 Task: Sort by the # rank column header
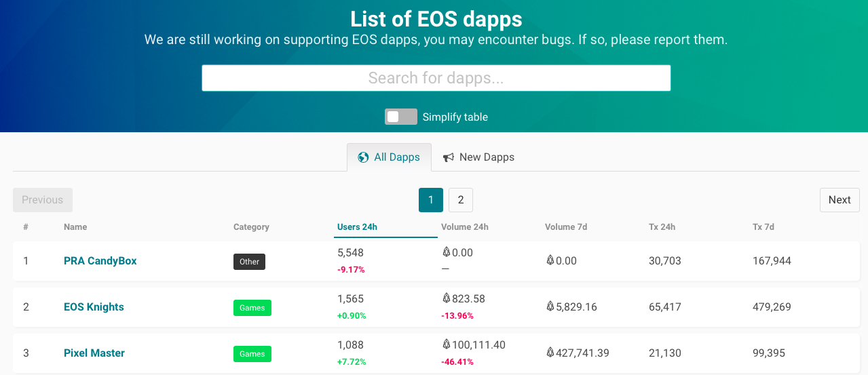click(x=26, y=227)
